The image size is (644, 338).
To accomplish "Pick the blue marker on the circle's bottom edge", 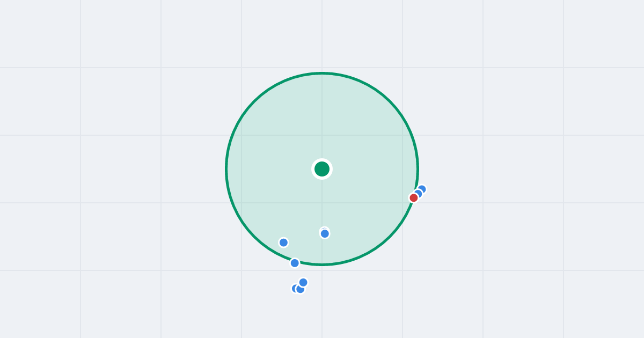I will (295, 263).
